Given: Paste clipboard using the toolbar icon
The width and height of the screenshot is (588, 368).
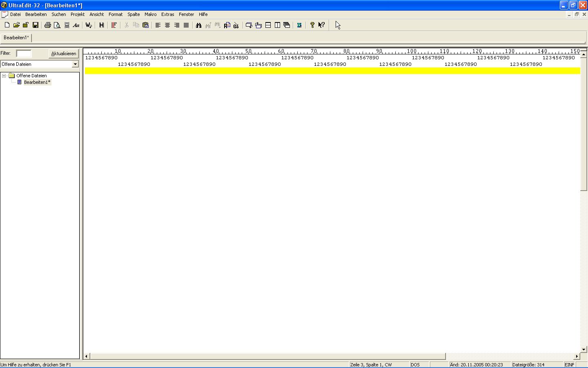Looking at the screenshot, I should (x=145, y=25).
